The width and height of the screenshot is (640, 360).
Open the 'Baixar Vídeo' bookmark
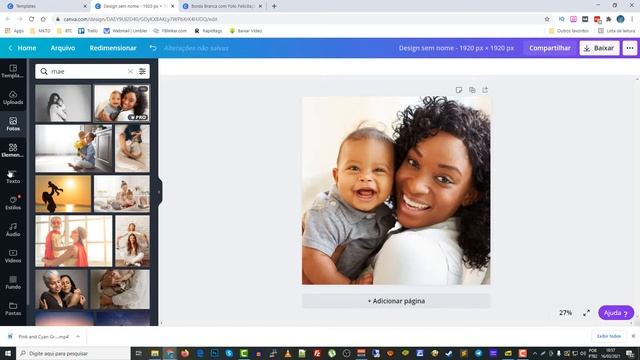246,31
